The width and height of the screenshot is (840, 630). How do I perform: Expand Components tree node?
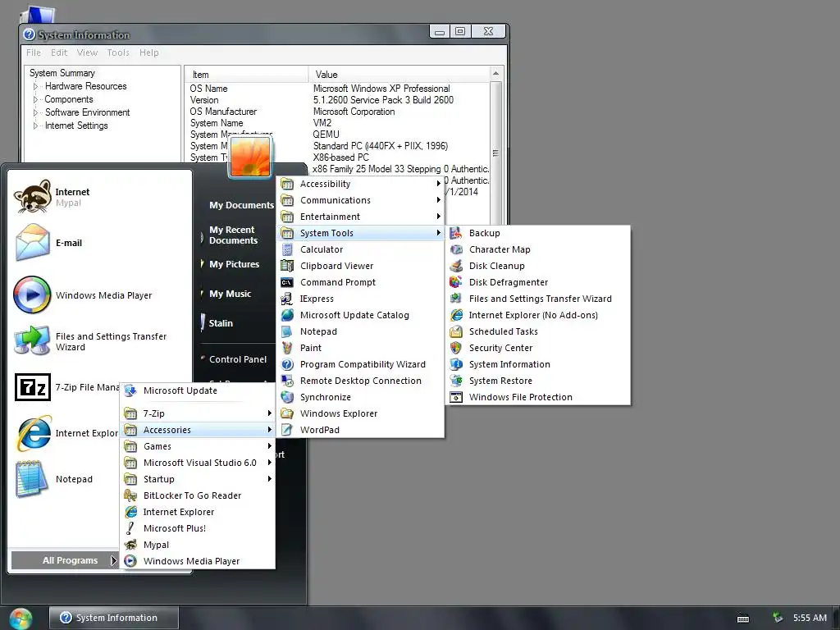(35, 99)
